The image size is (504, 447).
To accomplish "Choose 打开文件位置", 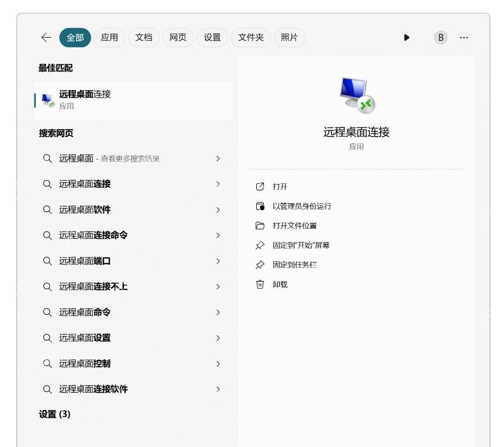I will [294, 225].
